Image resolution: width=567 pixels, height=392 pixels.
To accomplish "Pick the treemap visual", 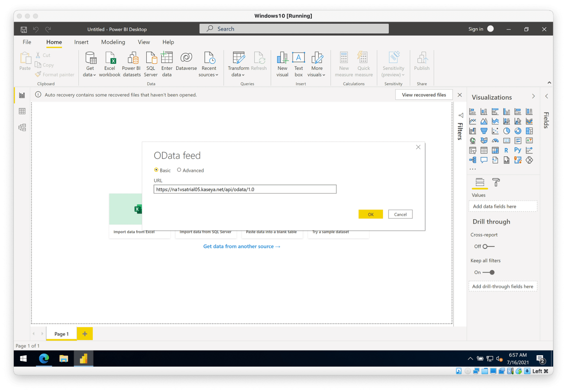I will pos(529,131).
